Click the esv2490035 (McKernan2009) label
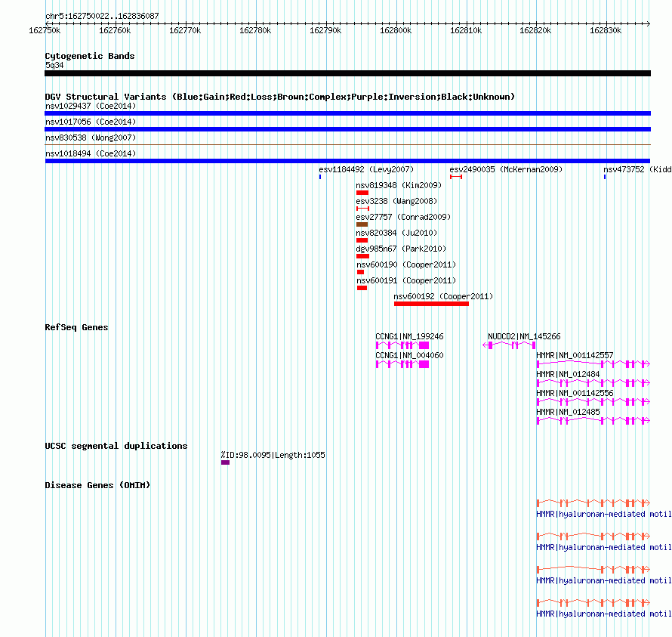The image size is (672, 637). tap(506, 169)
